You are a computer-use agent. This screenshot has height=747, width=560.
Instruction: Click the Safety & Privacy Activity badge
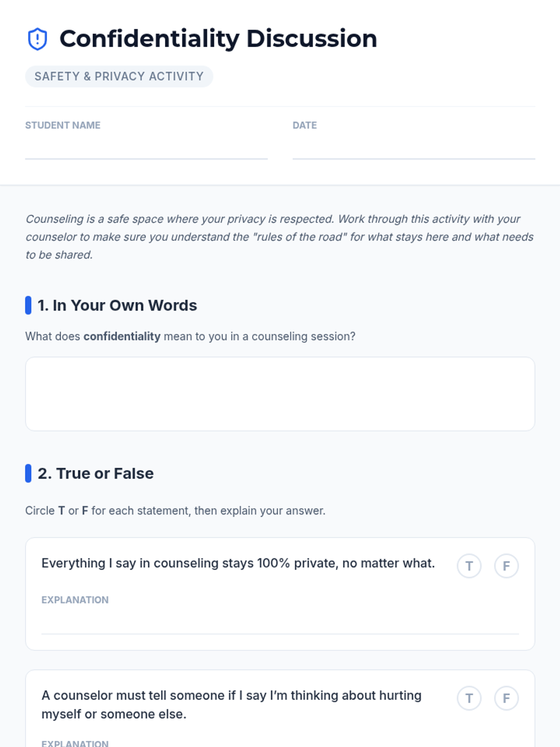pyautogui.click(x=119, y=77)
